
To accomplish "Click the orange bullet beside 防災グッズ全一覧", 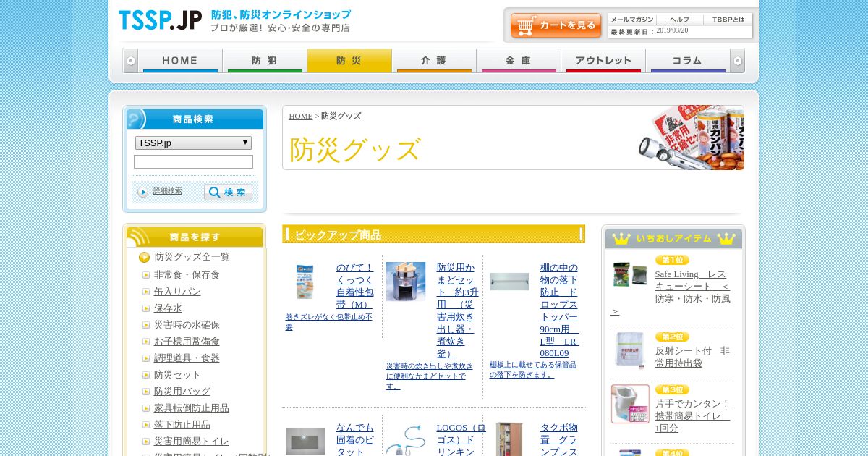I will tap(144, 257).
